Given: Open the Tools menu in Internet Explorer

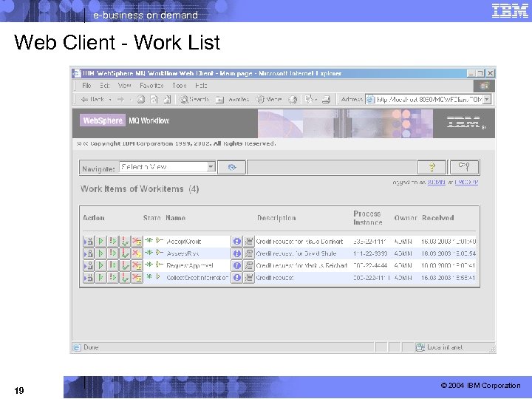Looking at the screenshot, I should (x=179, y=86).
